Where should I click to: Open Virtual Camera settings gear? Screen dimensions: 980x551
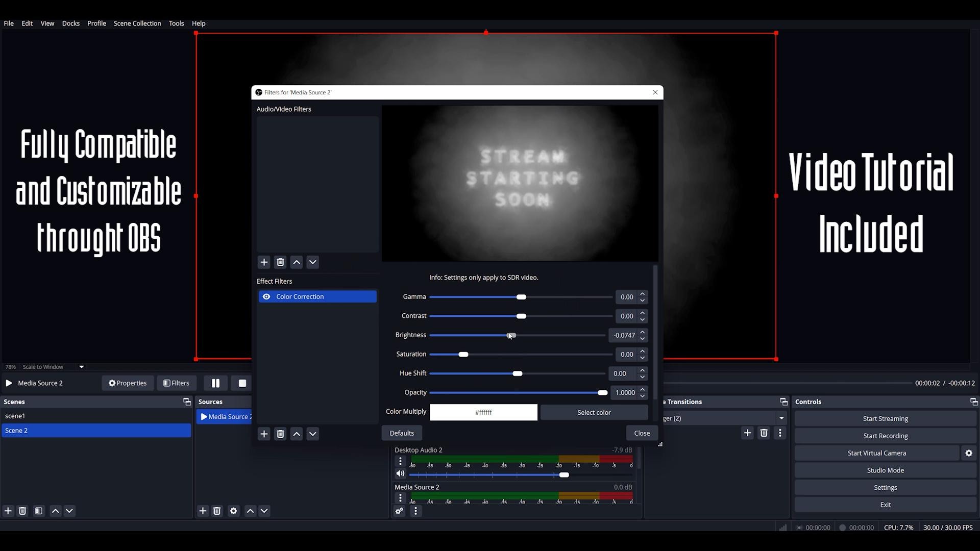969,453
